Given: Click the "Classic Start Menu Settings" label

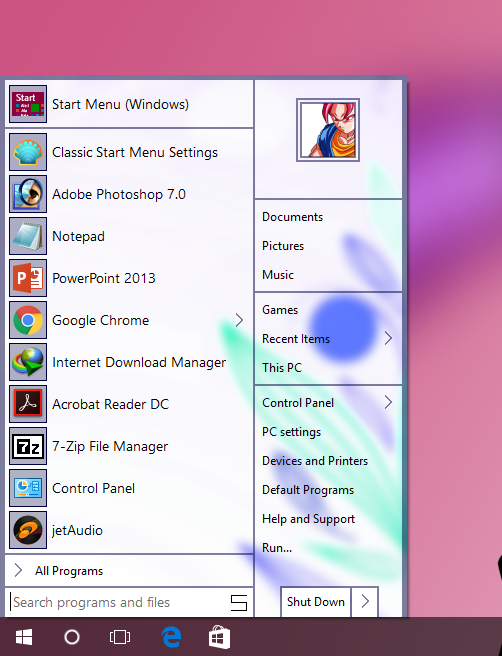Looking at the screenshot, I should (135, 153).
